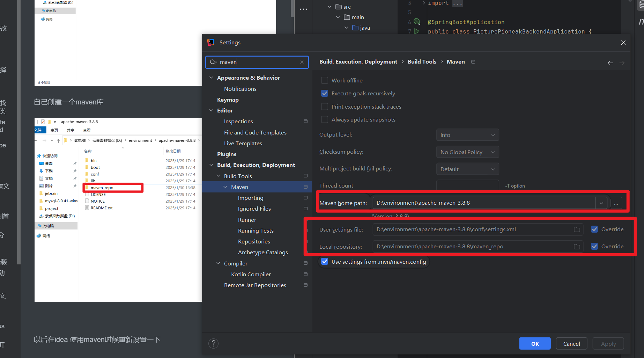This screenshot has width=644, height=358.
Task: Collapse the Compiler node
Action: pyautogui.click(x=218, y=263)
